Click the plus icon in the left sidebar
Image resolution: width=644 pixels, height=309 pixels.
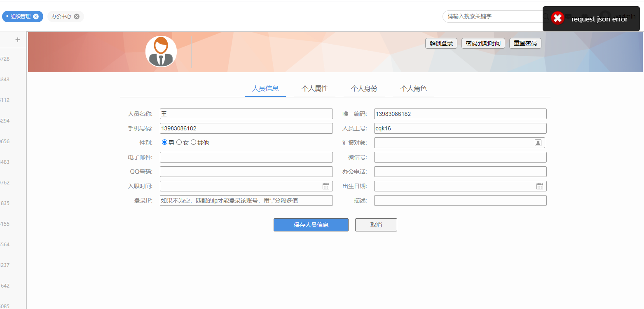pos(18,40)
